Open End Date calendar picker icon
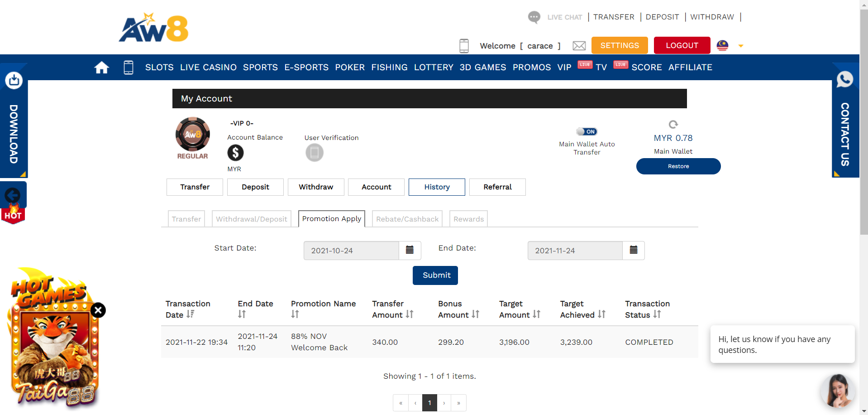This screenshot has width=868, height=415. (x=633, y=251)
